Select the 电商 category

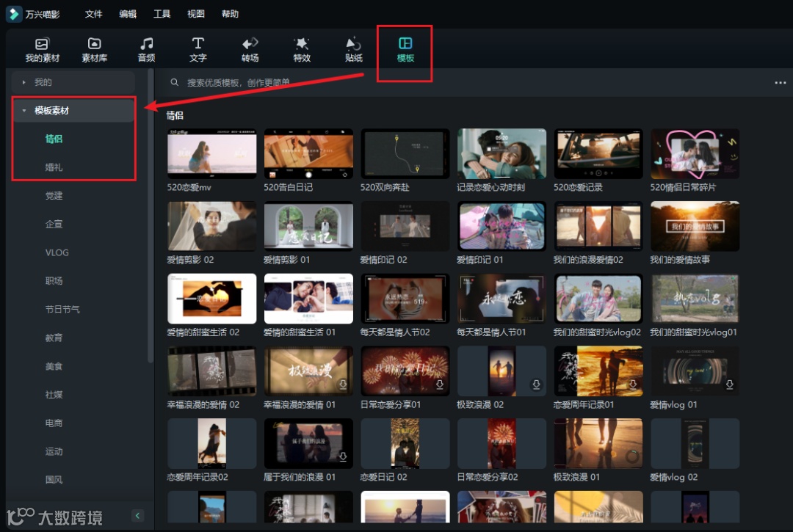(54, 423)
